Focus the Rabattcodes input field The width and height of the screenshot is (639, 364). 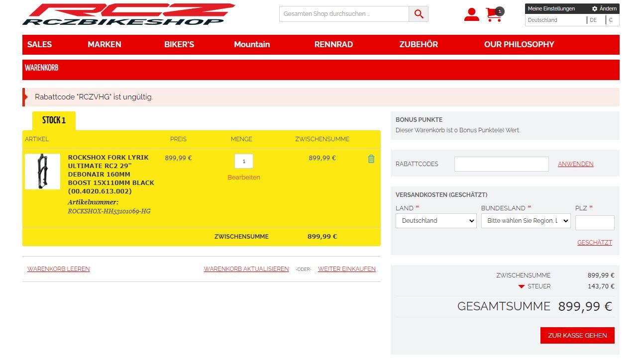point(501,164)
